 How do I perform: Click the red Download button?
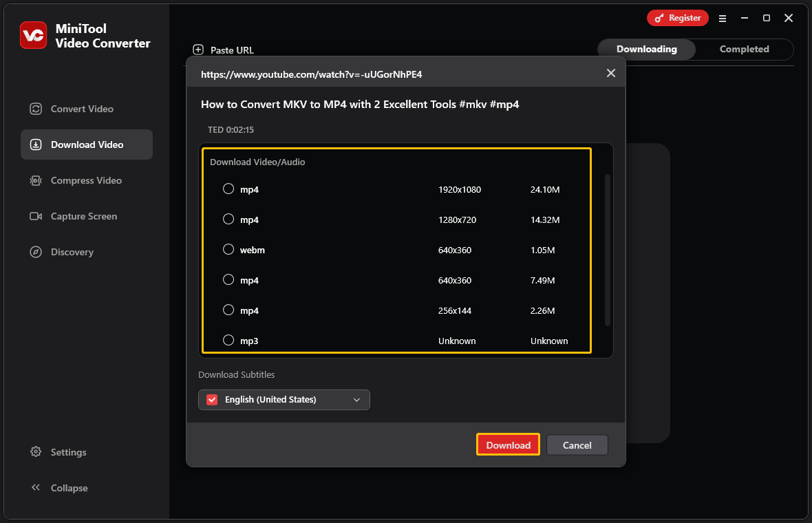(x=508, y=445)
